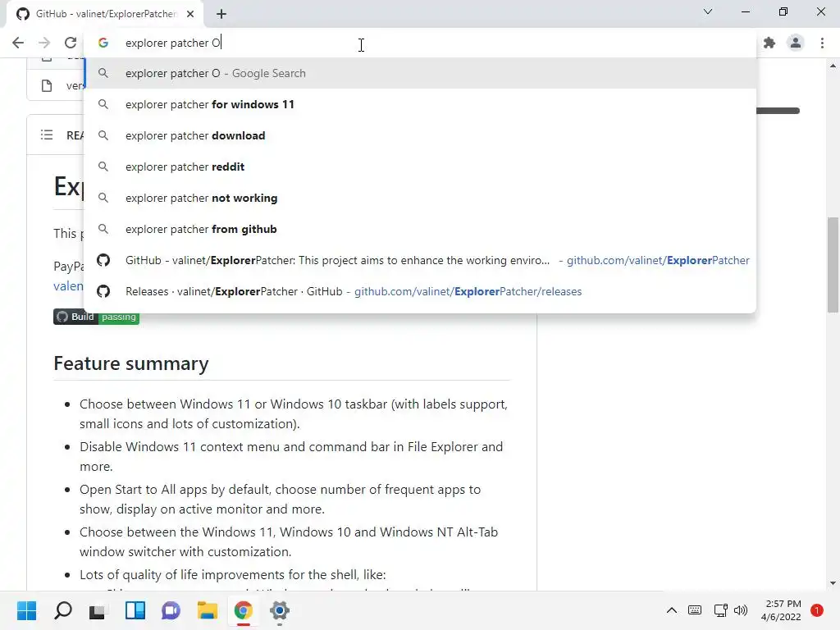Click search icon beside 'reddit' suggestion

[x=103, y=167]
